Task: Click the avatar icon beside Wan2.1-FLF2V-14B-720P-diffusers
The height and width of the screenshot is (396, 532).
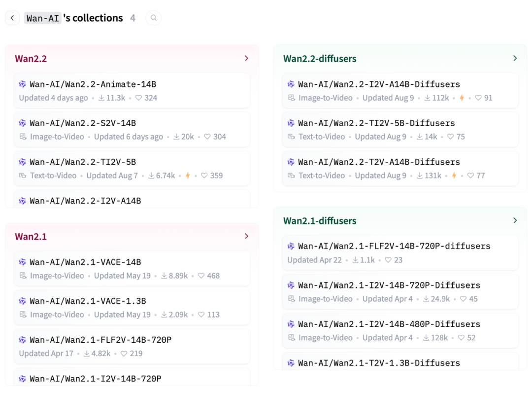Action: (291, 246)
